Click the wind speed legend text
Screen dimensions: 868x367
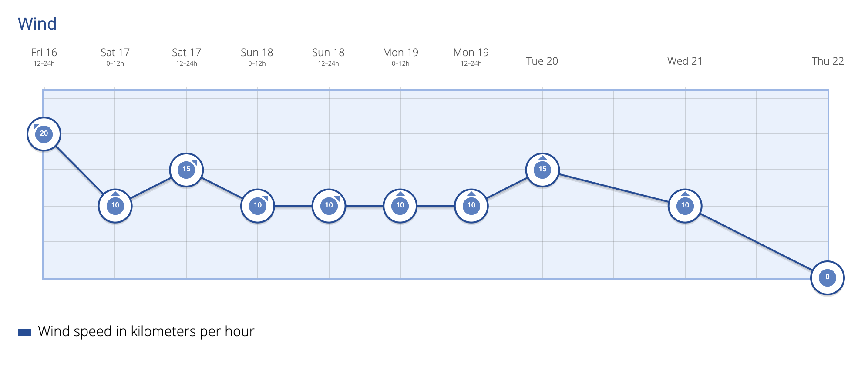click(x=146, y=332)
